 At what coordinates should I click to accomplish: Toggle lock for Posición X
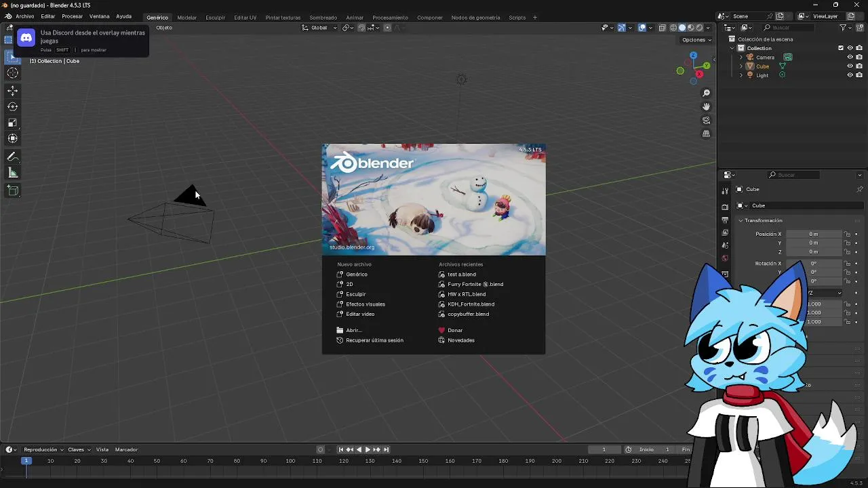click(847, 234)
